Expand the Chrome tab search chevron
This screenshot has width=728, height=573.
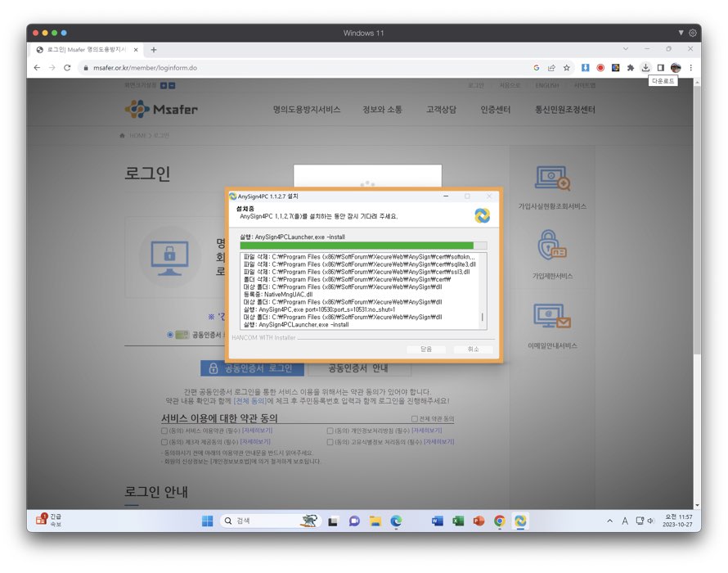(x=626, y=49)
